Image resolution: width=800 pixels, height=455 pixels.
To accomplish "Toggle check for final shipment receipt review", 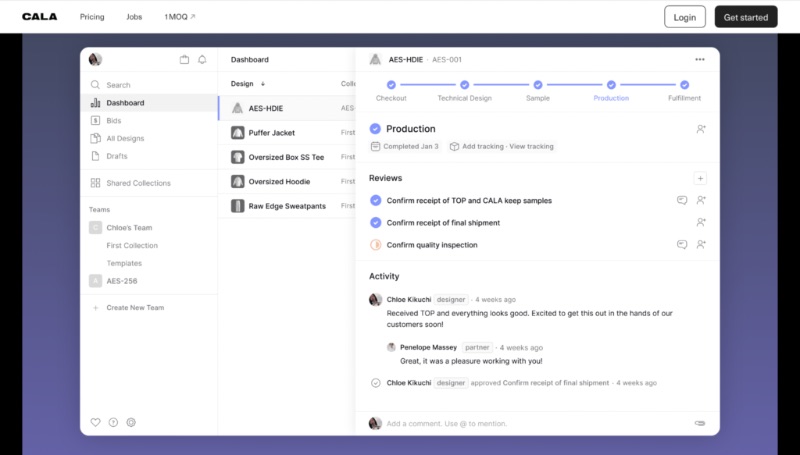I will click(x=376, y=222).
